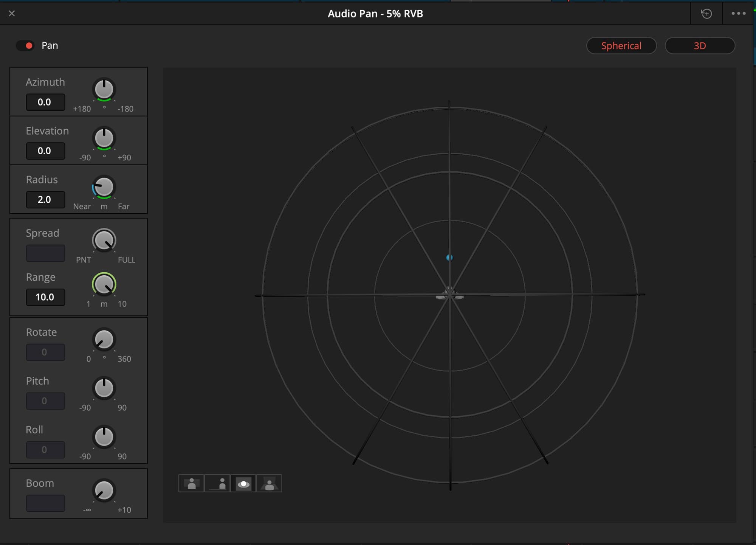This screenshot has height=545, width=756.
Task: Click the reset/restore icon in the title bar
Action: pos(706,14)
